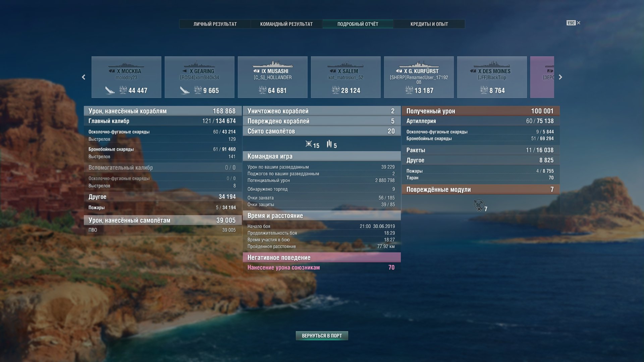Click the Потенциальный урон row
The width and height of the screenshot is (644, 362).
[x=322, y=180]
